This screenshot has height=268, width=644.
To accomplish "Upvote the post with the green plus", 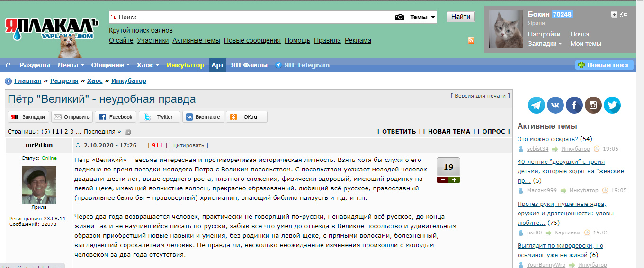I will click(x=454, y=180).
